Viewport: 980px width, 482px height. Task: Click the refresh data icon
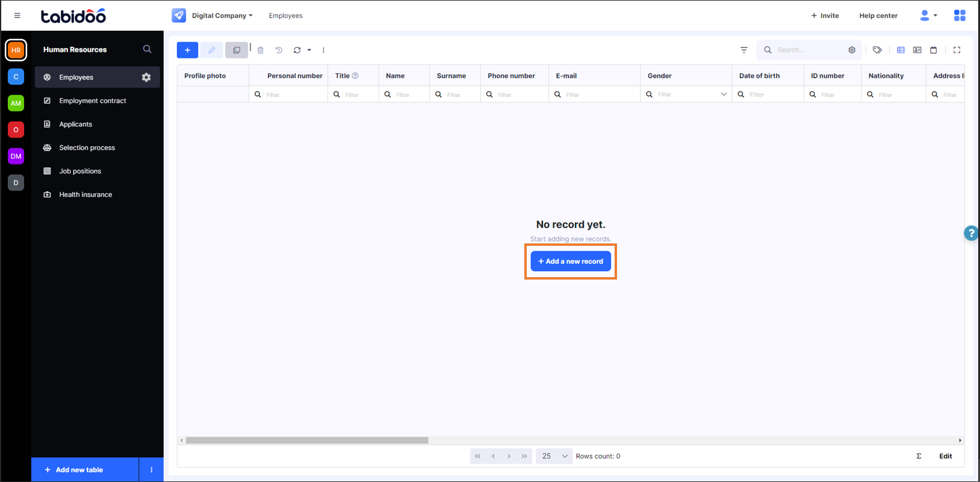point(297,50)
